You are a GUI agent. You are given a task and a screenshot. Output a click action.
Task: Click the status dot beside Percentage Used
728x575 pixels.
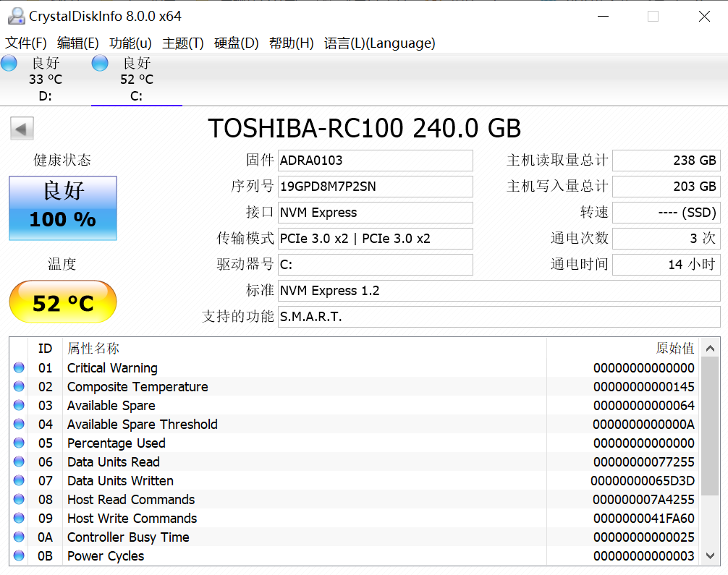19,443
